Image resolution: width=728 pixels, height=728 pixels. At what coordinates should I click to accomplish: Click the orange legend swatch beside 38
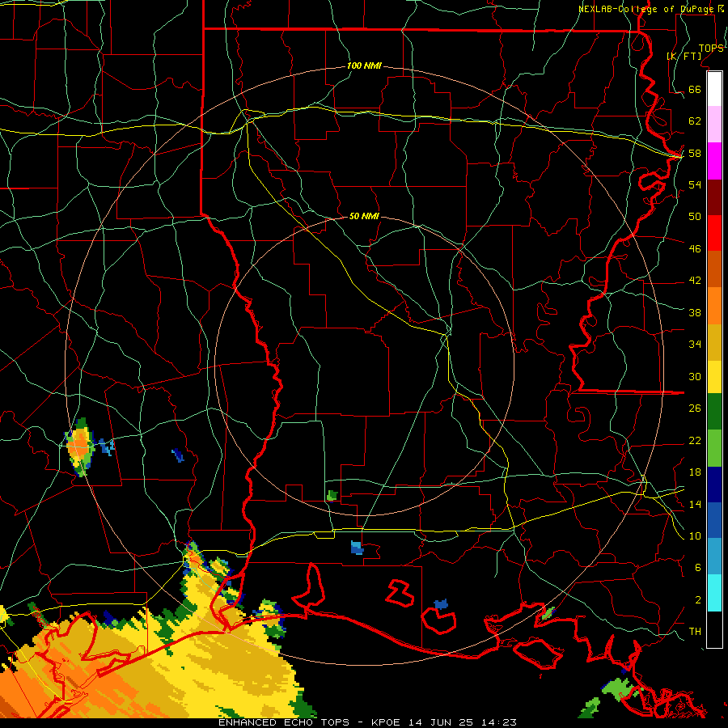[714, 306]
